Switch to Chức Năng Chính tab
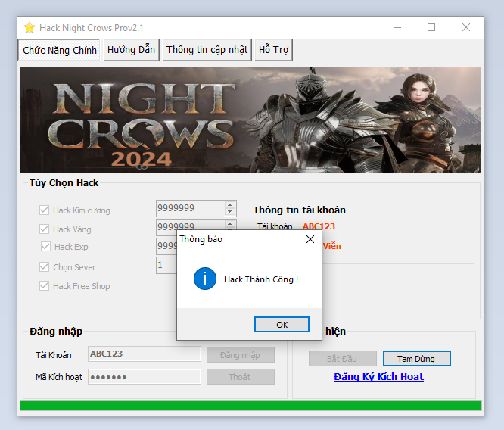504x430 pixels. [60, 50]
